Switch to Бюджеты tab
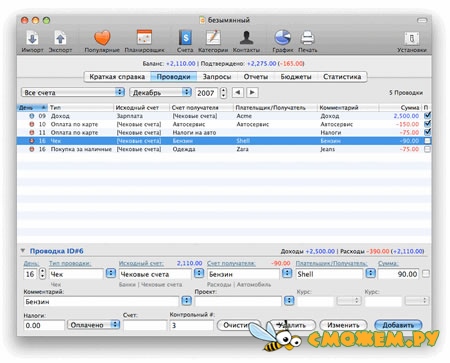This screenshot has height=363, width=450. click(x=296, y=77)
